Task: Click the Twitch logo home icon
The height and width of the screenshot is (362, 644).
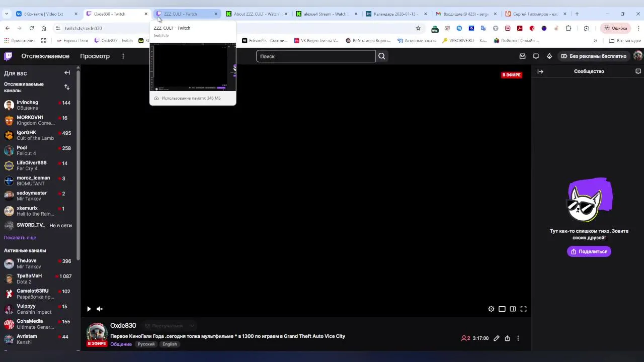Action: click(x=8, y=56)
